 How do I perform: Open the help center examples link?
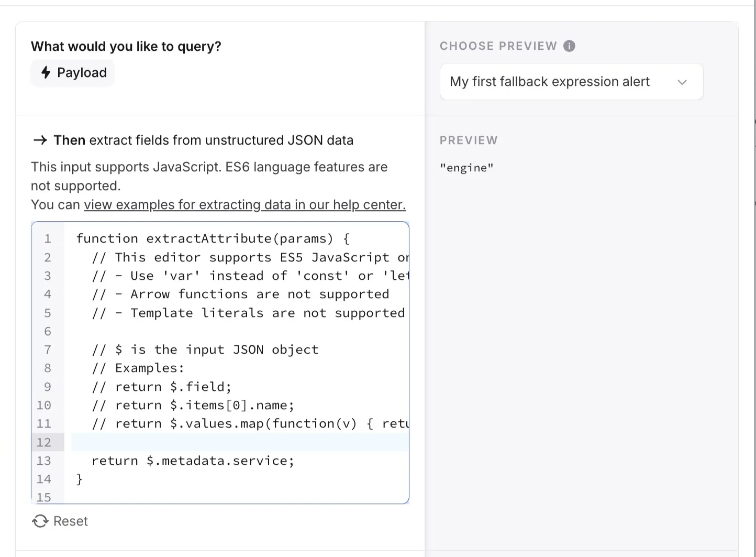244,204
